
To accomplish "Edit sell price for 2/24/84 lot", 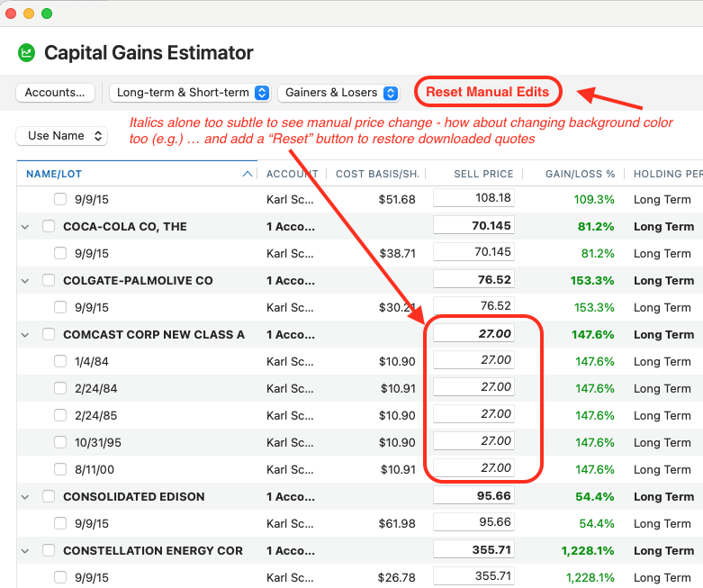I will [473, 386].
